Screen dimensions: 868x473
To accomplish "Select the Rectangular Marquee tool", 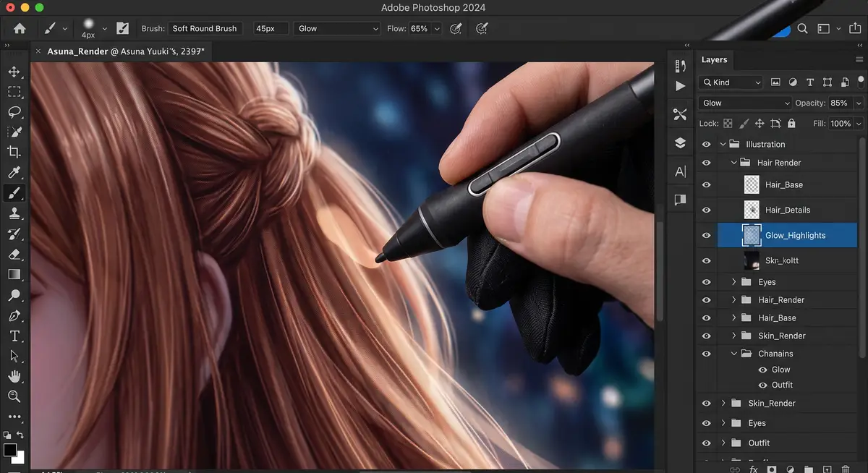I will pyautogui.click(x=14, y=92).
